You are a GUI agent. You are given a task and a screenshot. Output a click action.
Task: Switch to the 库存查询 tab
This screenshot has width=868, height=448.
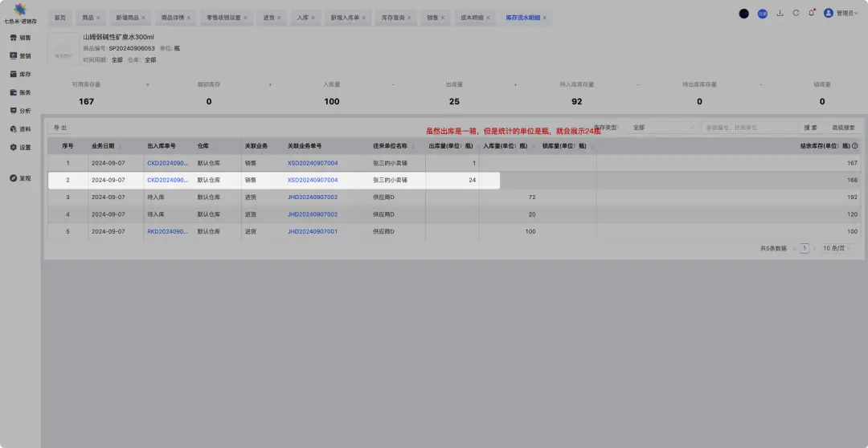click(x=393, y=17)
